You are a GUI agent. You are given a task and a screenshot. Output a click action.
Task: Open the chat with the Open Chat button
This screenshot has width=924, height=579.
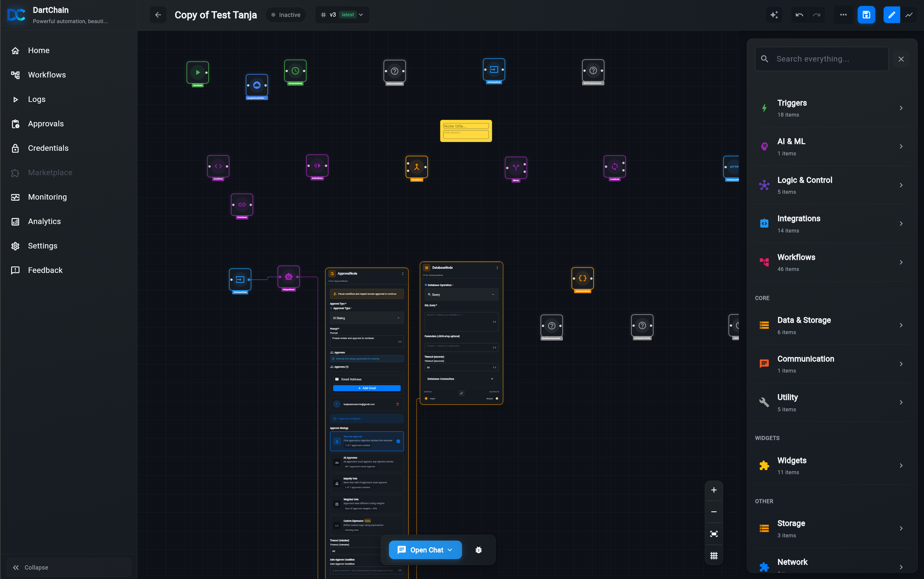pyautogui.click(x=425, y=549)
